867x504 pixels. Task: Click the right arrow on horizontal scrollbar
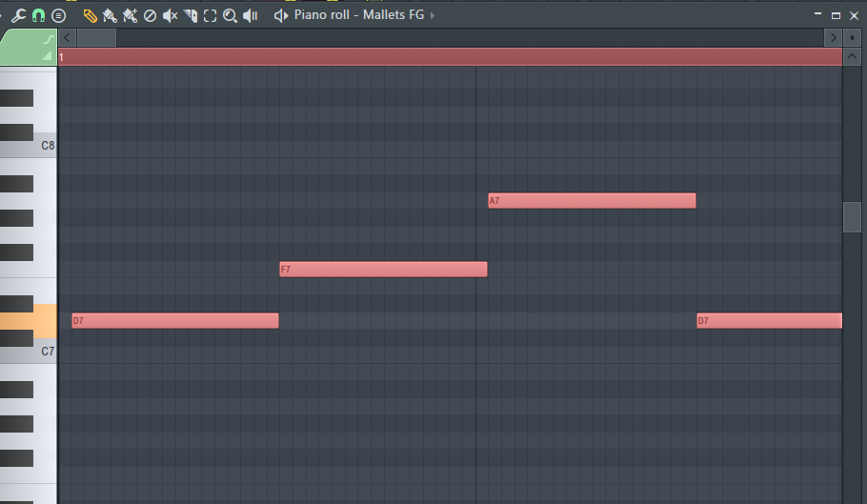[833, 37]
